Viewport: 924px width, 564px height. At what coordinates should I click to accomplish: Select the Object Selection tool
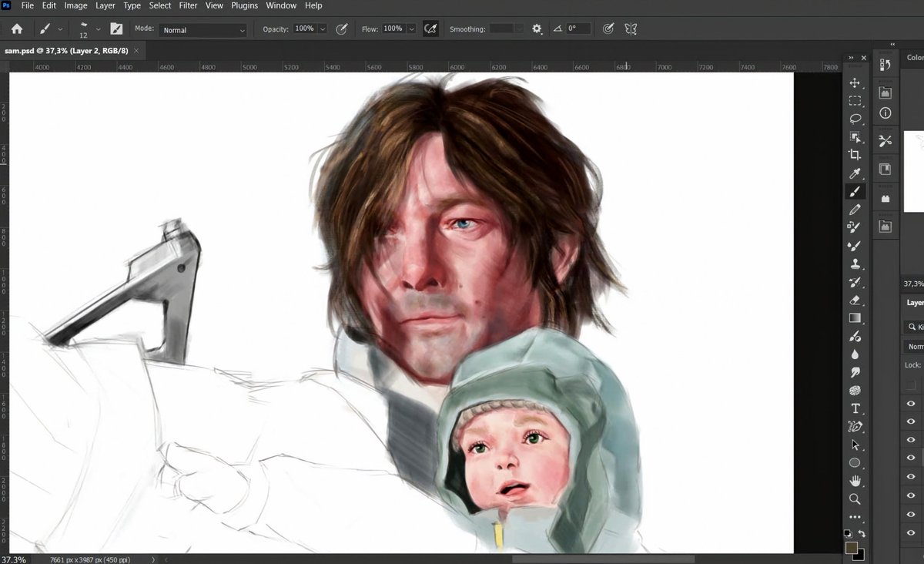[855, 136]
